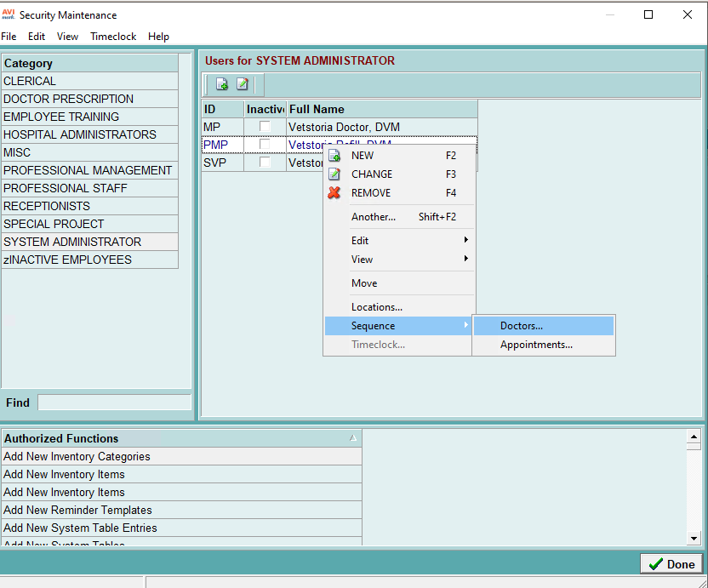Image resolution: width=708 pixels, height=588 pixels.
Task: Click the Edit user pencil toolbar icon
Action: pos(242,84)
